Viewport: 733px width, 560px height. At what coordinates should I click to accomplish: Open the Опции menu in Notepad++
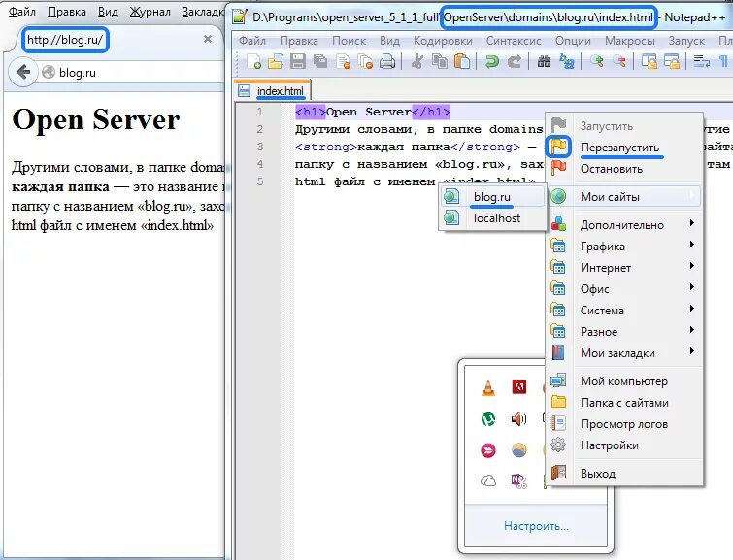click(x=573, y=41)
